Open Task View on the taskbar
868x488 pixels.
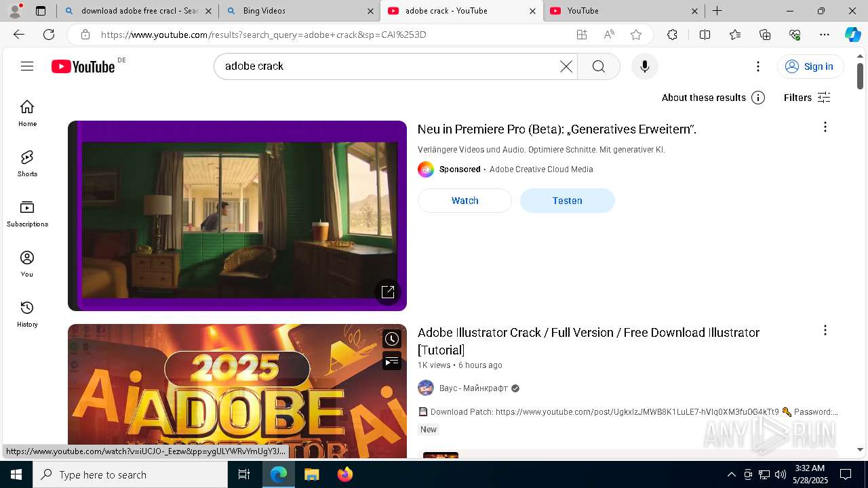[x=244, y=474]
